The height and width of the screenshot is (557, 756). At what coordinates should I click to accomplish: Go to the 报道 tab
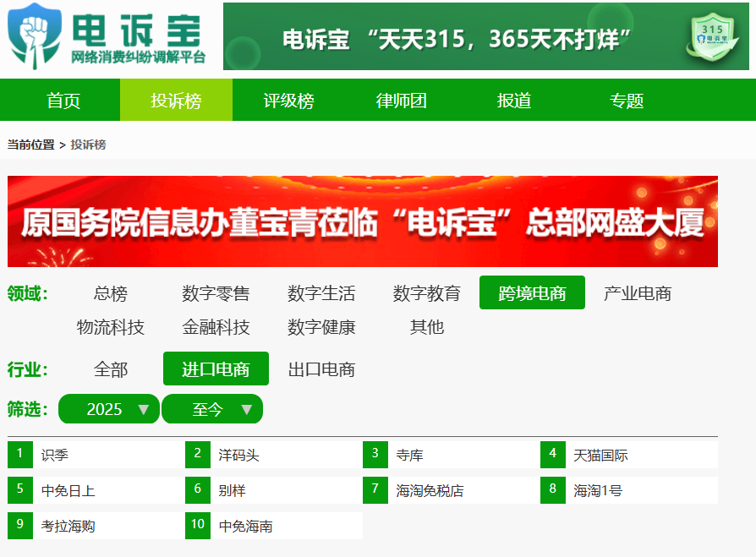pyautogui.click(x=514, y=101)
